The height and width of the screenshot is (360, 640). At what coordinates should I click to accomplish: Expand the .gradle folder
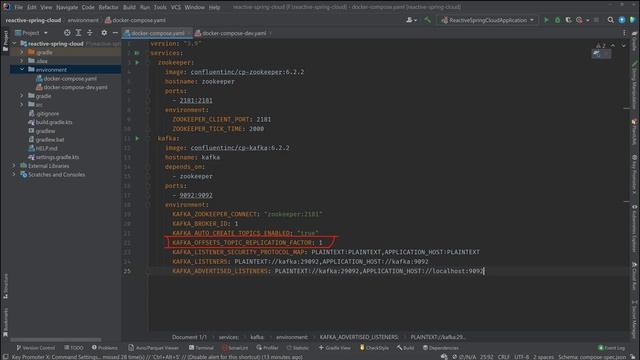pyautogui.click(x=22, y=52)
